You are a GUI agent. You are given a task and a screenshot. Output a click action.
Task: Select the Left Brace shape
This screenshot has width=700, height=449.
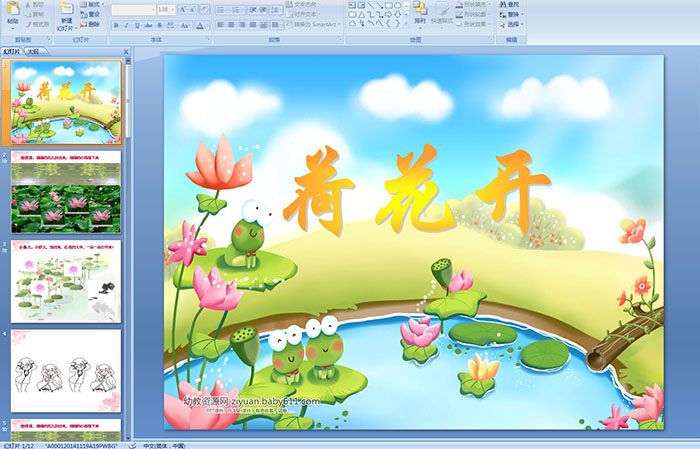(388, 23)
